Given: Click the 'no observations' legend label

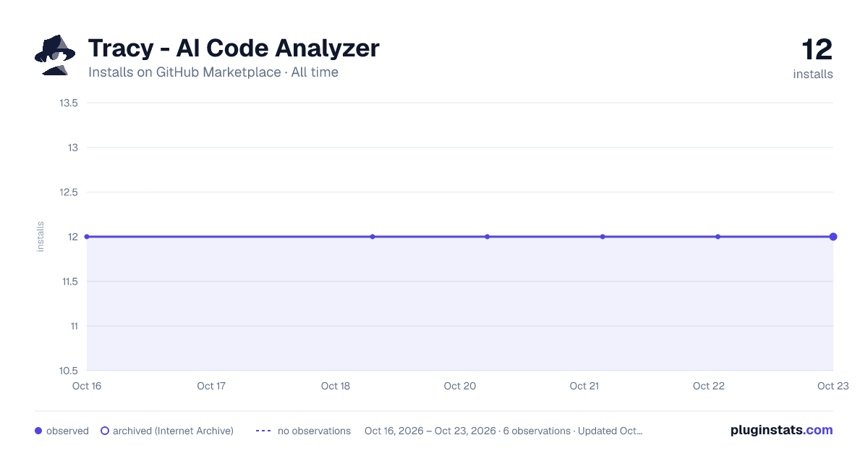Looking at the screenshot, I should tap(314, 431).
